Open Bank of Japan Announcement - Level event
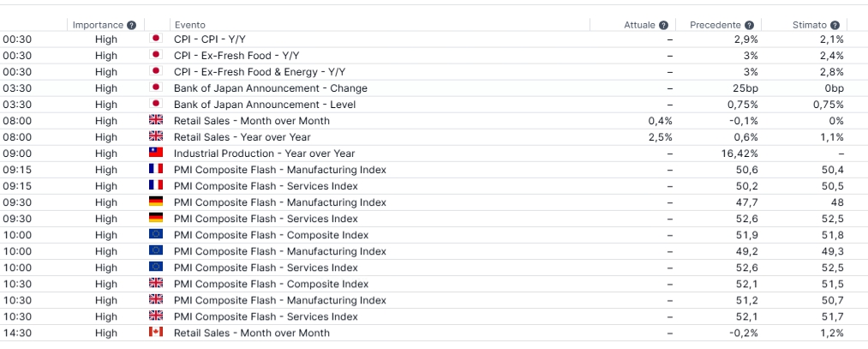The image size is (868, 349). pos(264,105)
